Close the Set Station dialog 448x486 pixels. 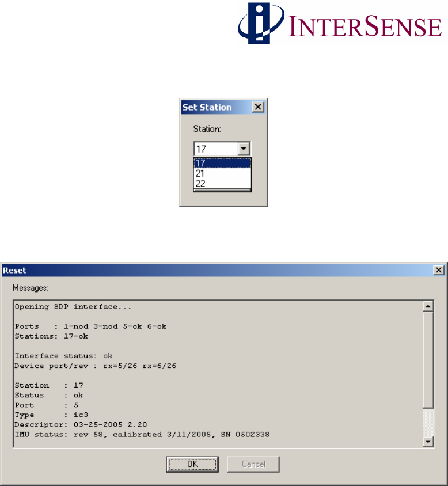click(x=258, y=107)
